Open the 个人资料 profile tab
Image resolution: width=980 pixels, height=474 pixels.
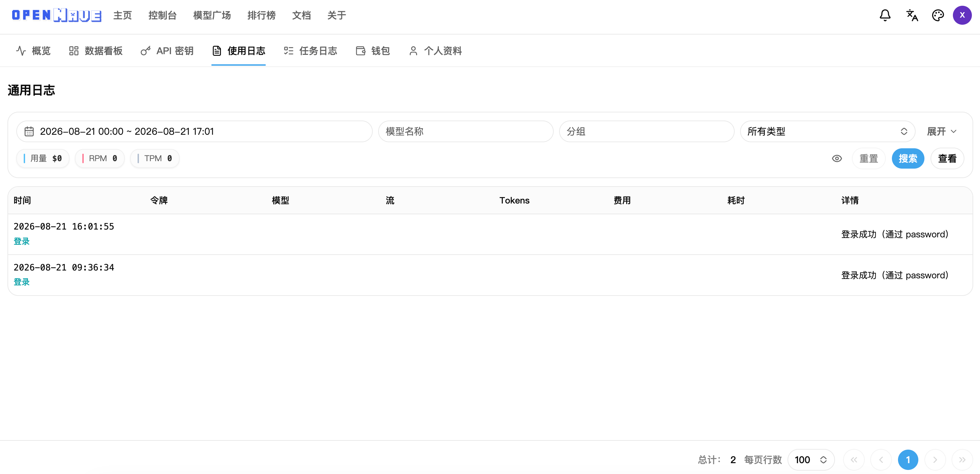(435, 51)
